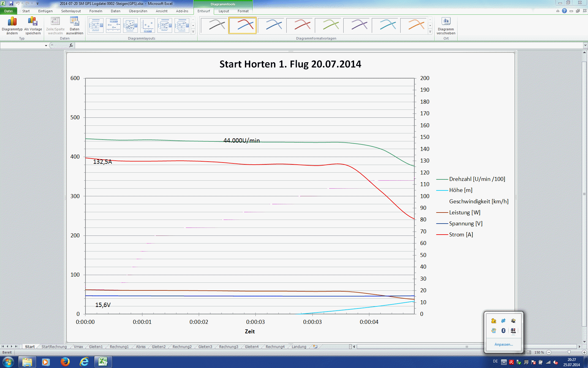Screen dimensions: 588x368
Task: Select the first chart layout thumbnail
Action: click(x=96, y=25)
